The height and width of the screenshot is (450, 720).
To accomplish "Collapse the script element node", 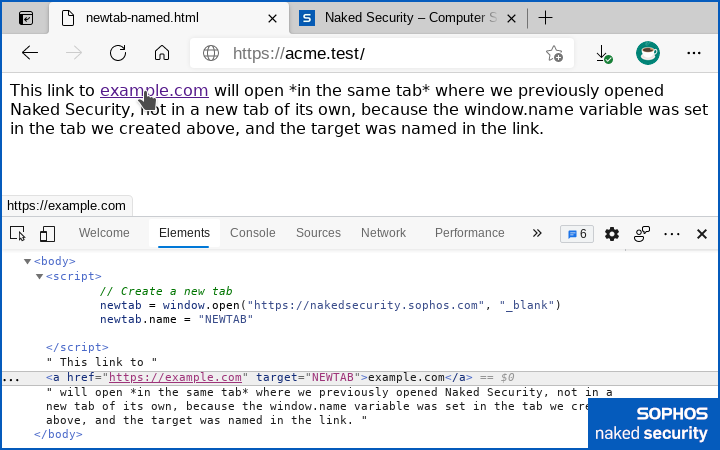I will pos(39,276).
